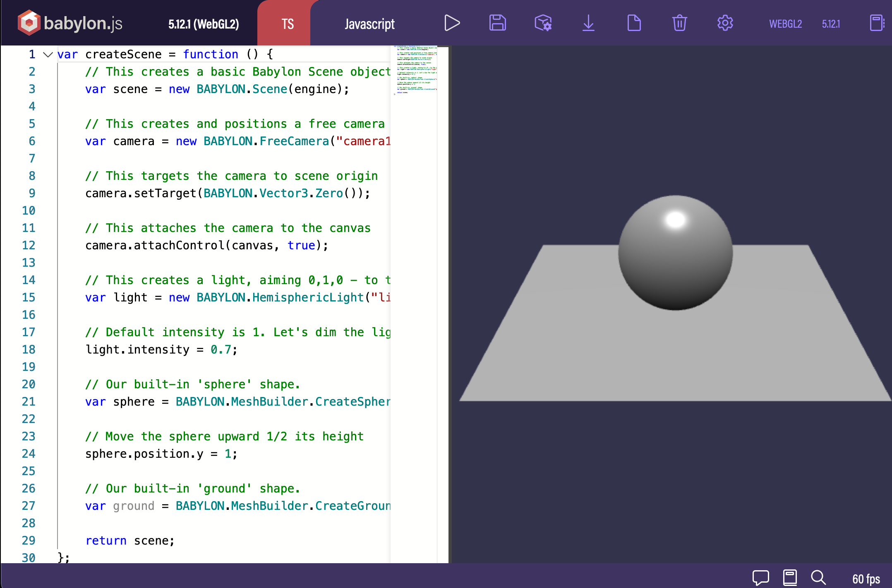The height and width of the screenshot is (588, 892).
Task: Switch to the TS tab
Action: pyautogui.click(x=288, y=24)
